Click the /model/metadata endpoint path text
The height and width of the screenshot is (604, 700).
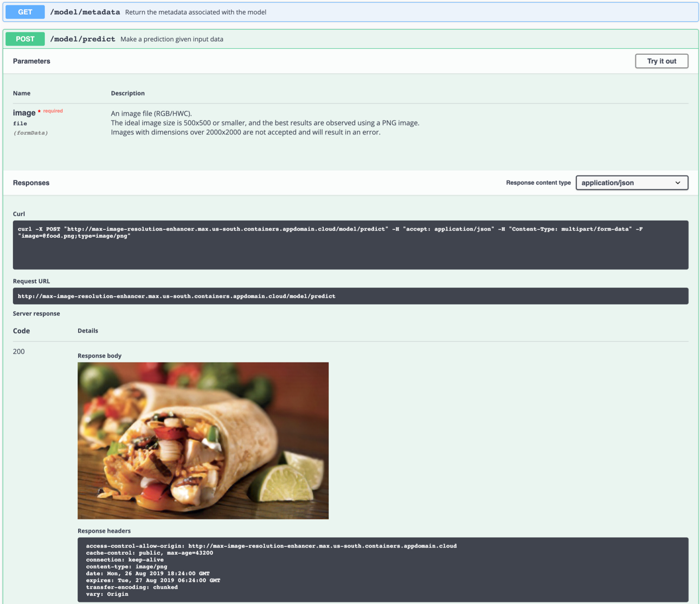(85, 11)
